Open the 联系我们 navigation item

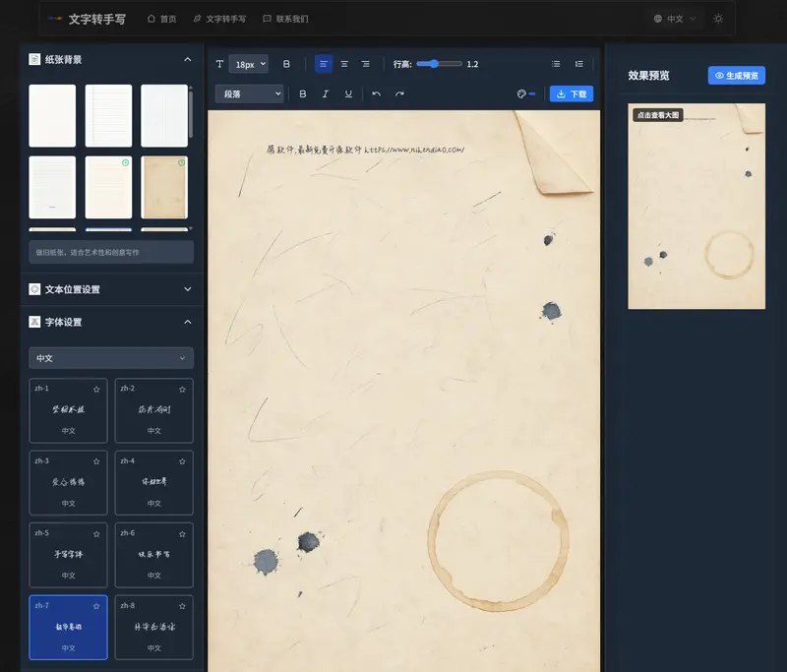(x=285, y=19)
